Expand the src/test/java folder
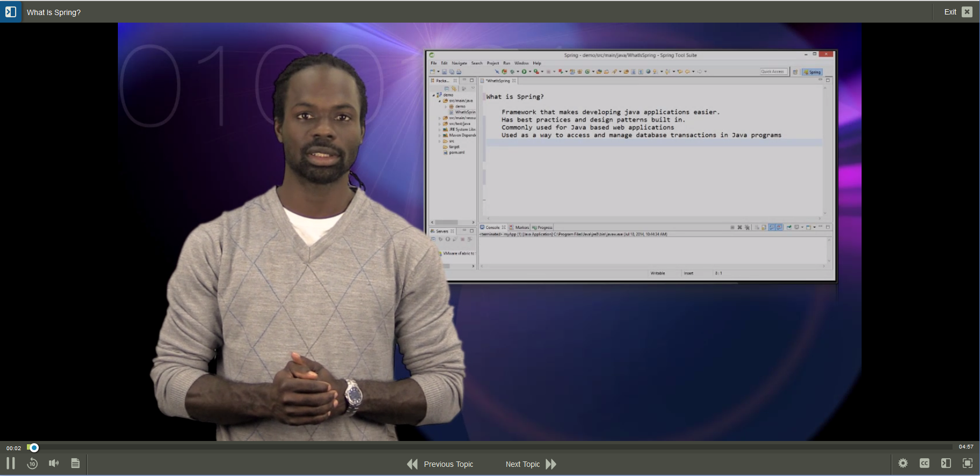This screenshot has height=476, width=980. coord(440,124)
